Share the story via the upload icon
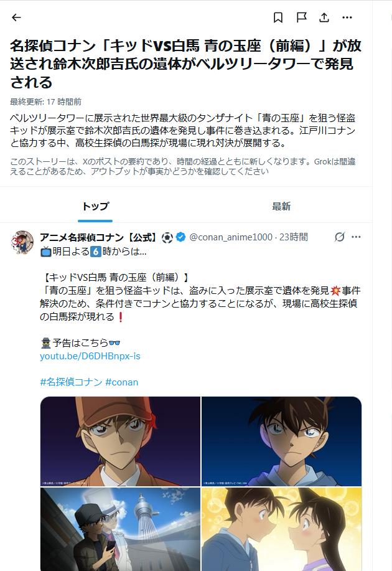 pos(324,17)
